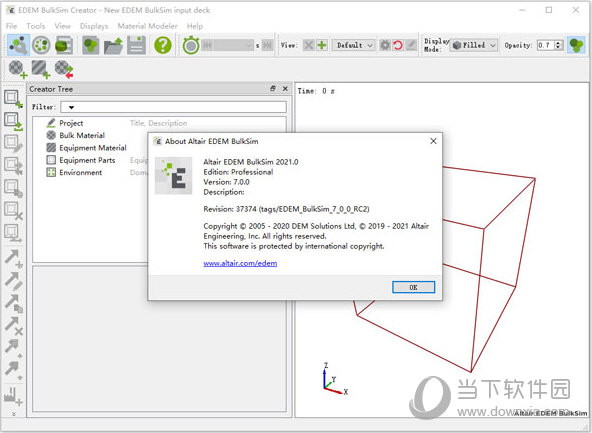Click the 'Version: 7.0.0' text
Screen dimensions: 592x433
point(226,182)
